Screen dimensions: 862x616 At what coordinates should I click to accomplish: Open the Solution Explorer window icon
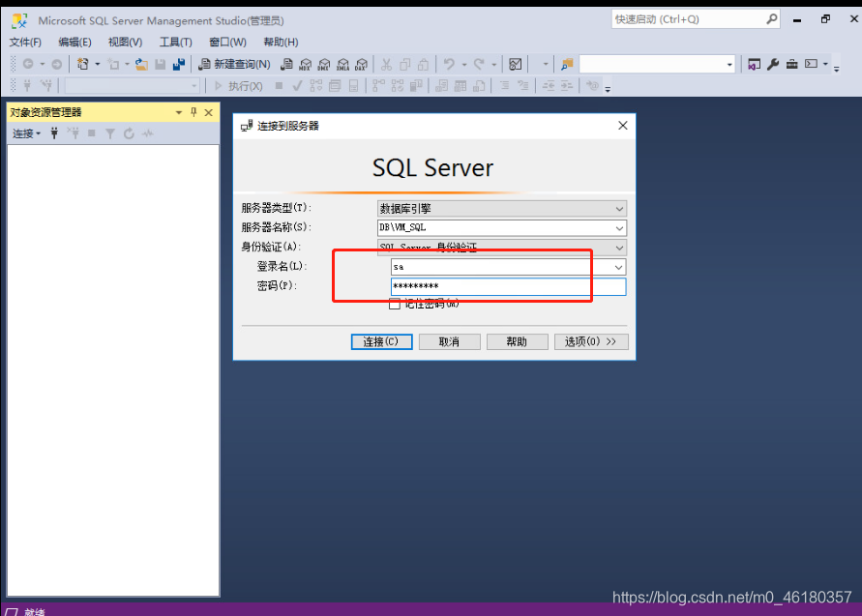pos(755,64)
